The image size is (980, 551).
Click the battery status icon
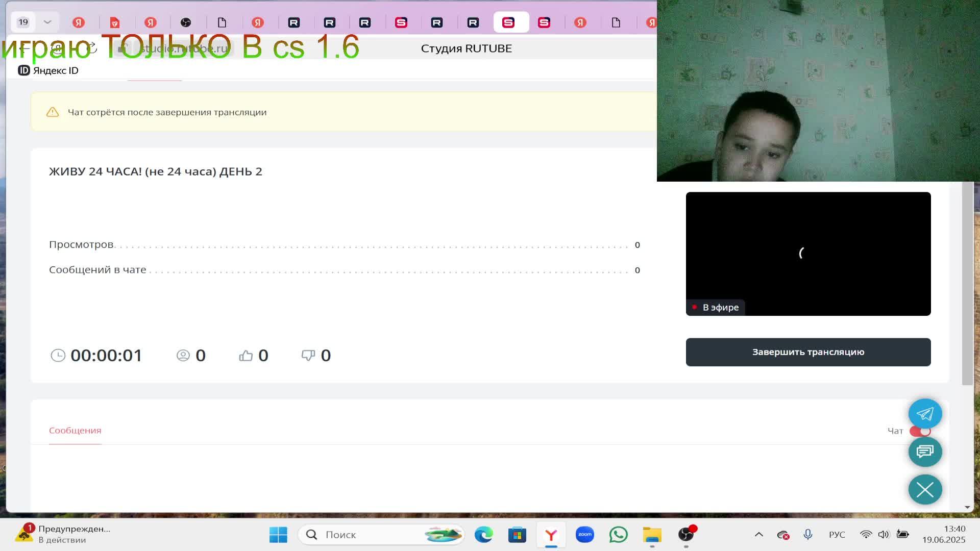pos(903,535)
